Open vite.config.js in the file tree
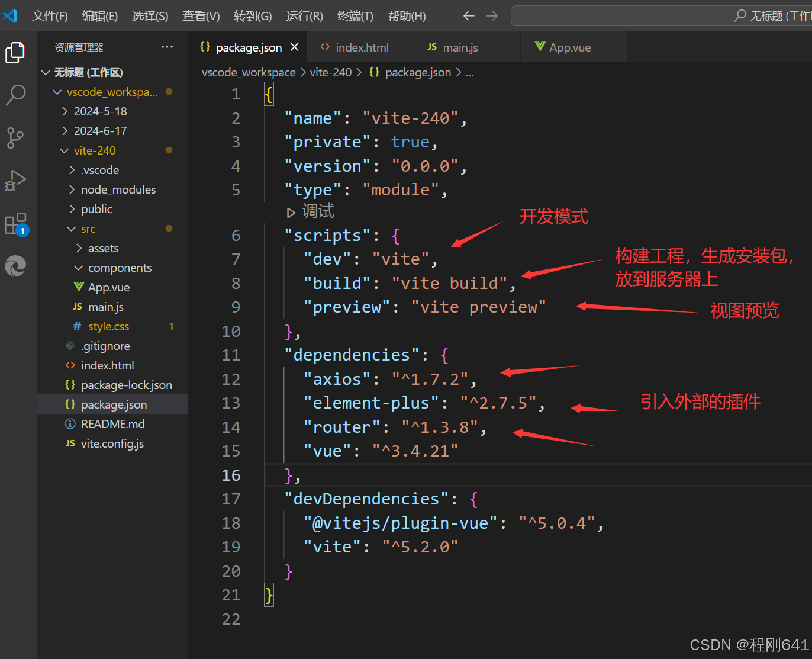The image size is (812, 659). tap(112, 443)
